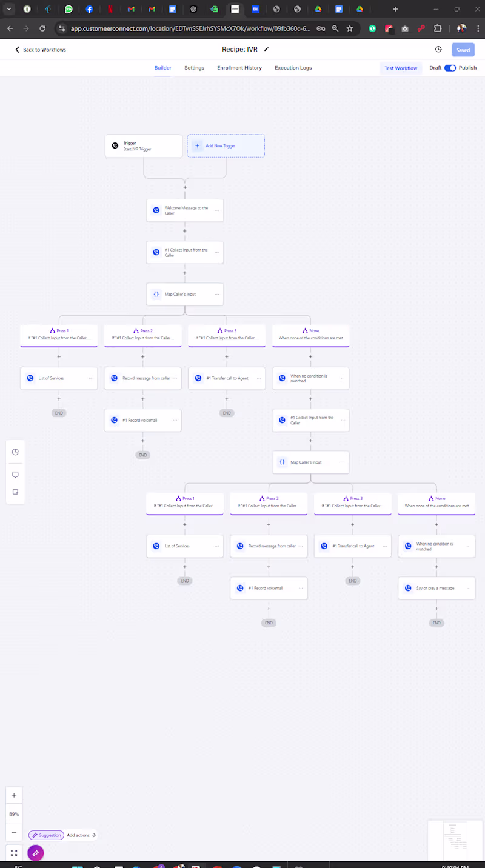Select the Start IVR Trigger node
Image resolution: width=485 pixels, height=868 pixels.
(x=144, y=146)
